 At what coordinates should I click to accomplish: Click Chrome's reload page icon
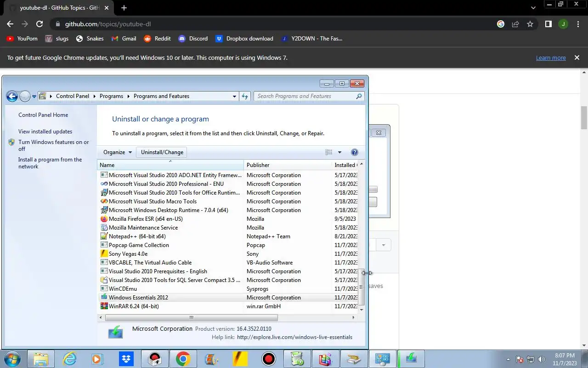[x=40, y=24]
